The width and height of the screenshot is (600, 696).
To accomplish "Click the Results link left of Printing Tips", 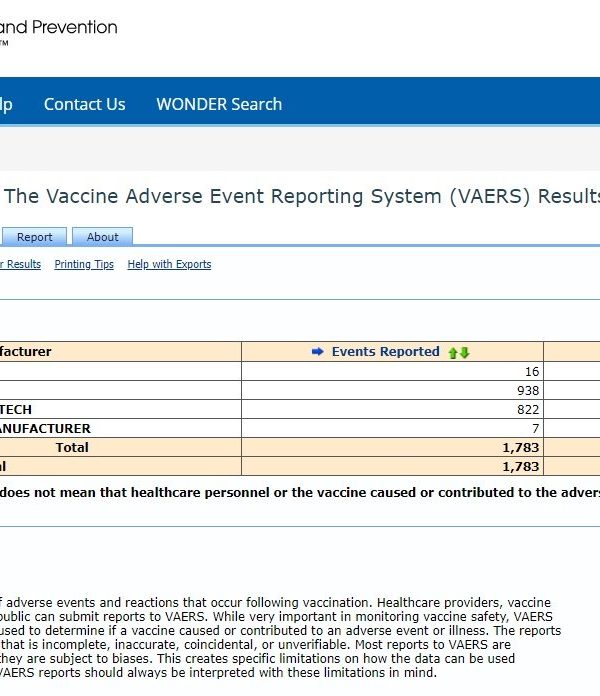I will (x=20, y=264).
